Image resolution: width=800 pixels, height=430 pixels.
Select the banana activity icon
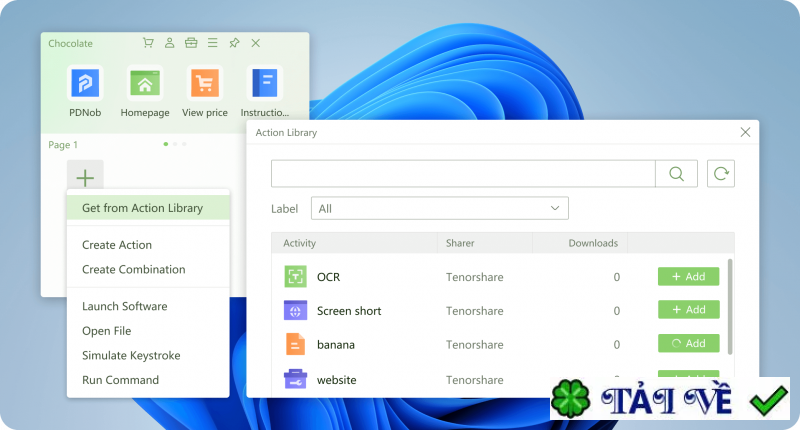tap(295, 344)
